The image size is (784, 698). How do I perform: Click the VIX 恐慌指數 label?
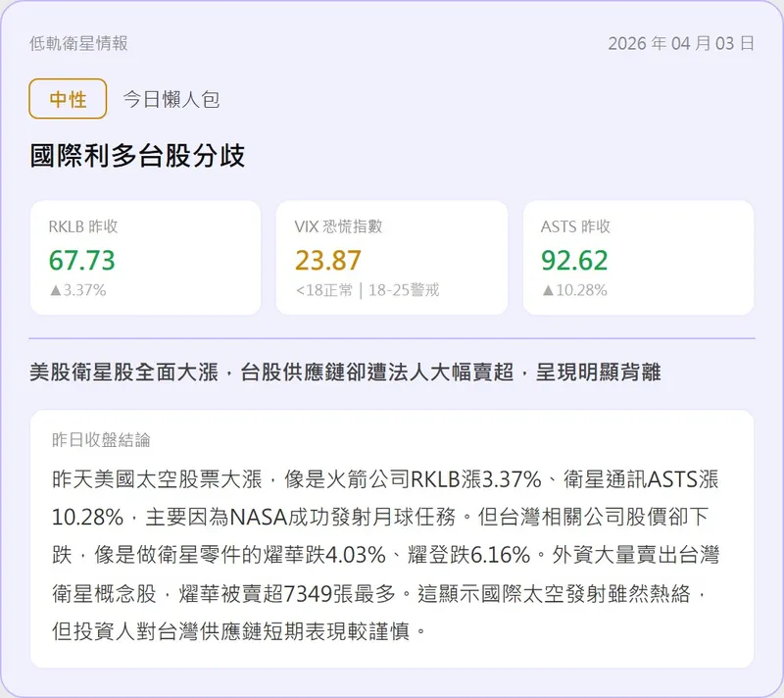pos(338,226)
